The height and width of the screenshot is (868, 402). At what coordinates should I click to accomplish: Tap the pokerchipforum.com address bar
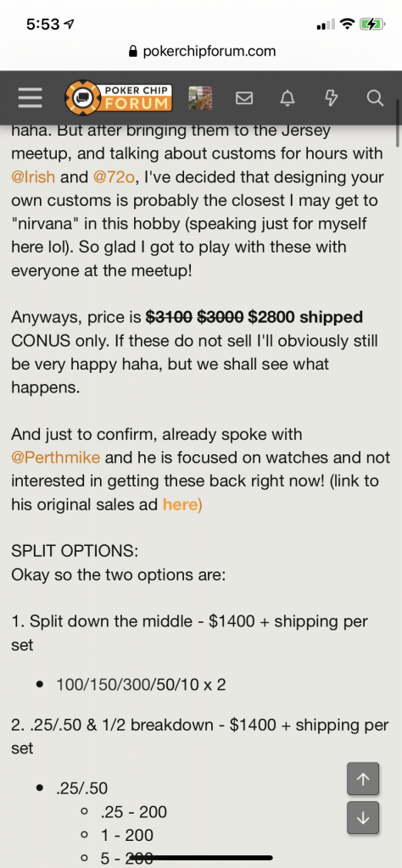tap(202, 52)
